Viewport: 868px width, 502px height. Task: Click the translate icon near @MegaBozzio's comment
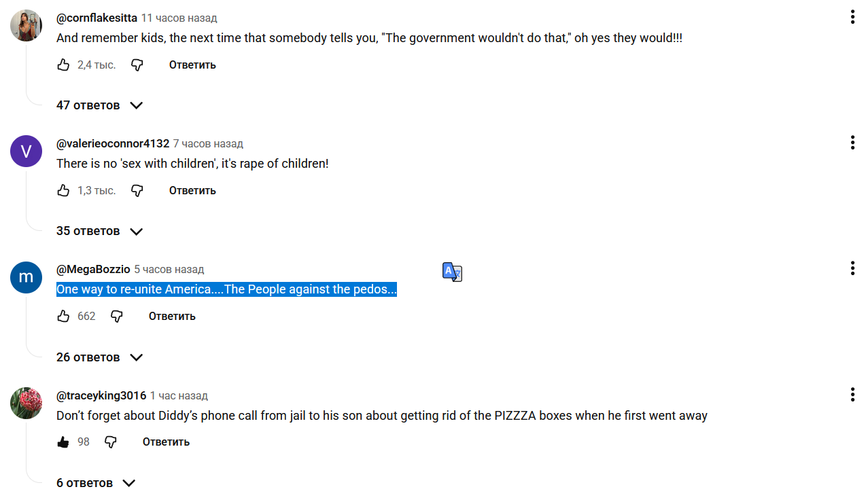452,272
